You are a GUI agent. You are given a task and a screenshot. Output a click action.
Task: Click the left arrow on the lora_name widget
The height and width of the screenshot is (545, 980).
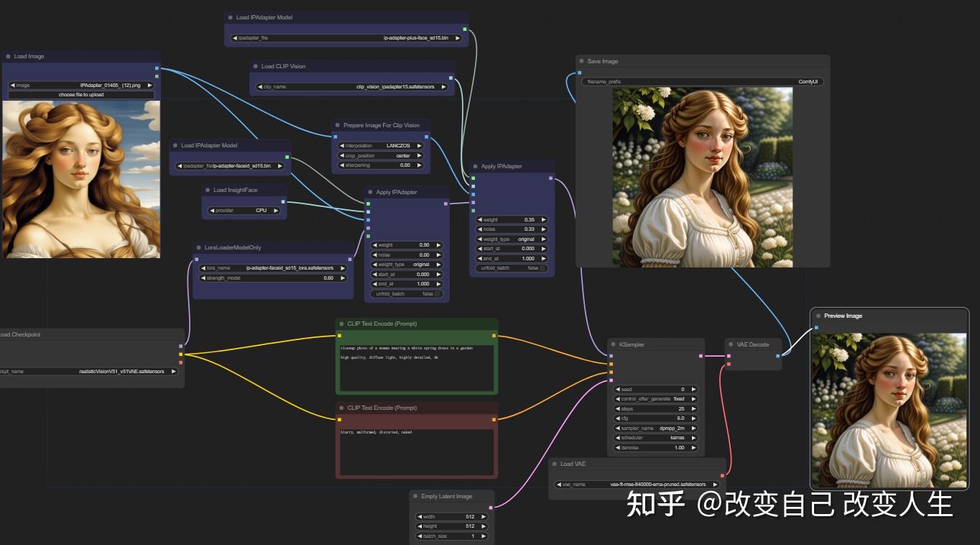coord(203,267)
